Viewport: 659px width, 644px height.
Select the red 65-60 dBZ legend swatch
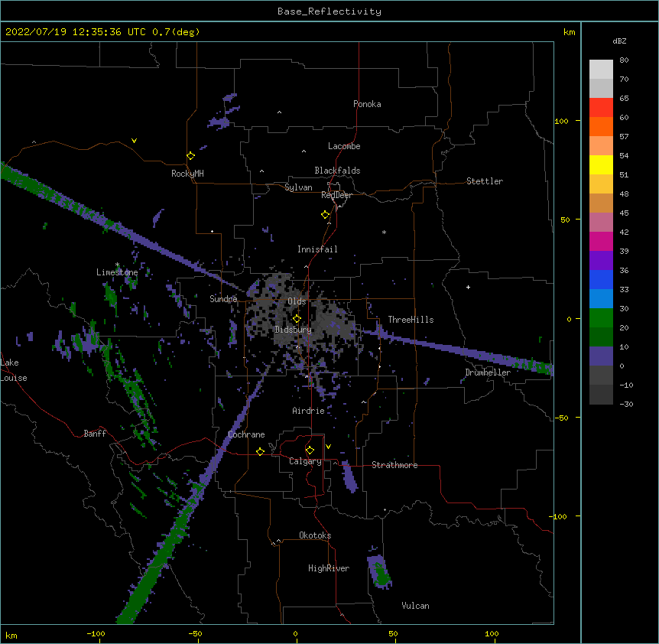coord(601,108)
